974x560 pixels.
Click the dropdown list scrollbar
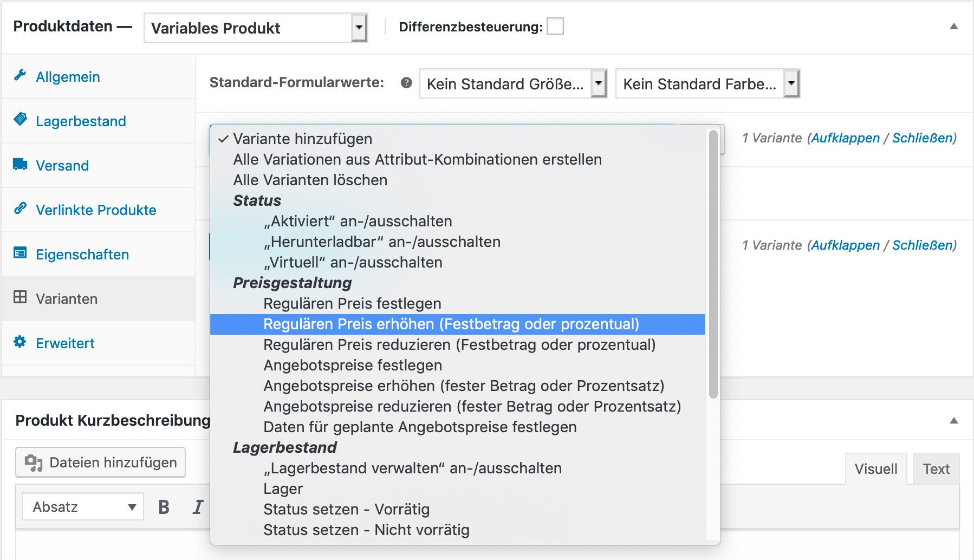(x=713, y=264)
